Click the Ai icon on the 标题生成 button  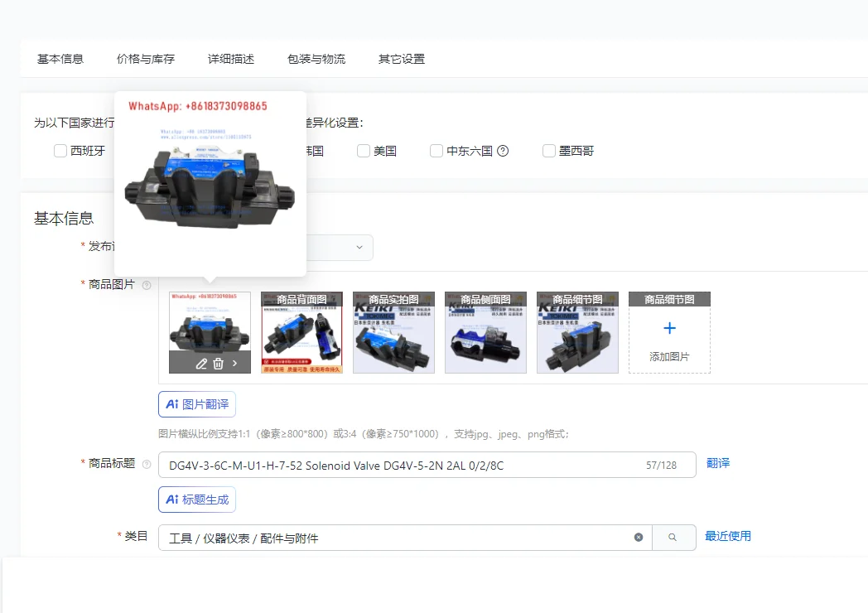coord(171,499)
